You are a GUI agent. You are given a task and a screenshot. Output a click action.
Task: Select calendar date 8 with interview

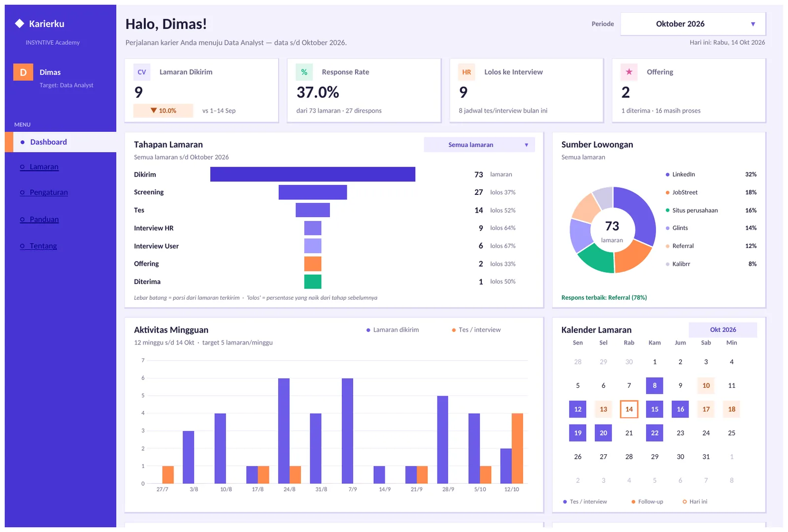click(x=655, y=386)
